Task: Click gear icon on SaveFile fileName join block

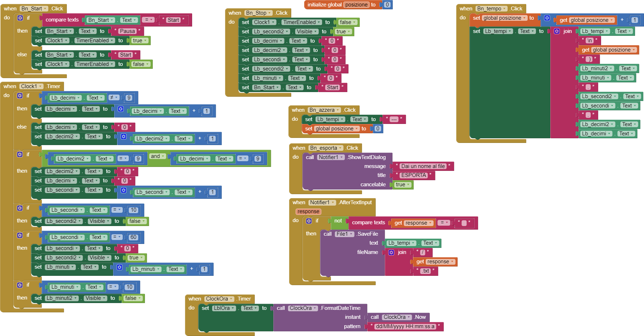Action: click(391, 253)
